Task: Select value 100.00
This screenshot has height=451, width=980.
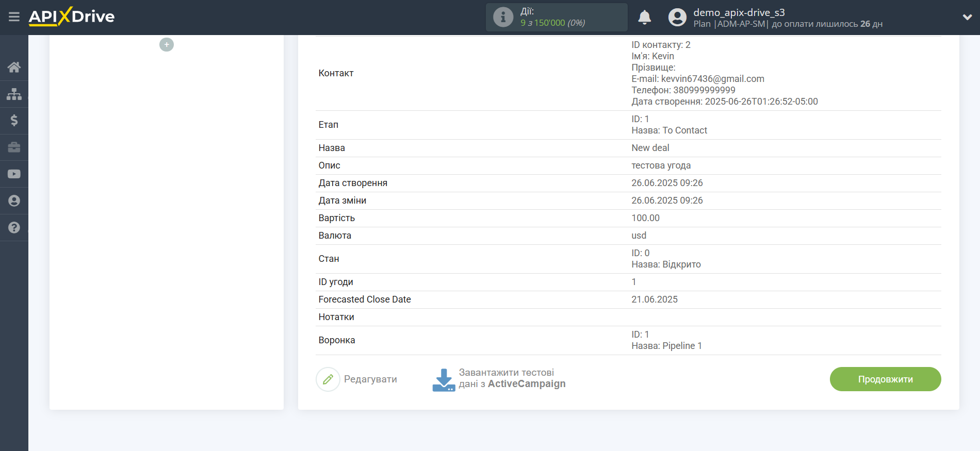Action: [x=645, y=218]
